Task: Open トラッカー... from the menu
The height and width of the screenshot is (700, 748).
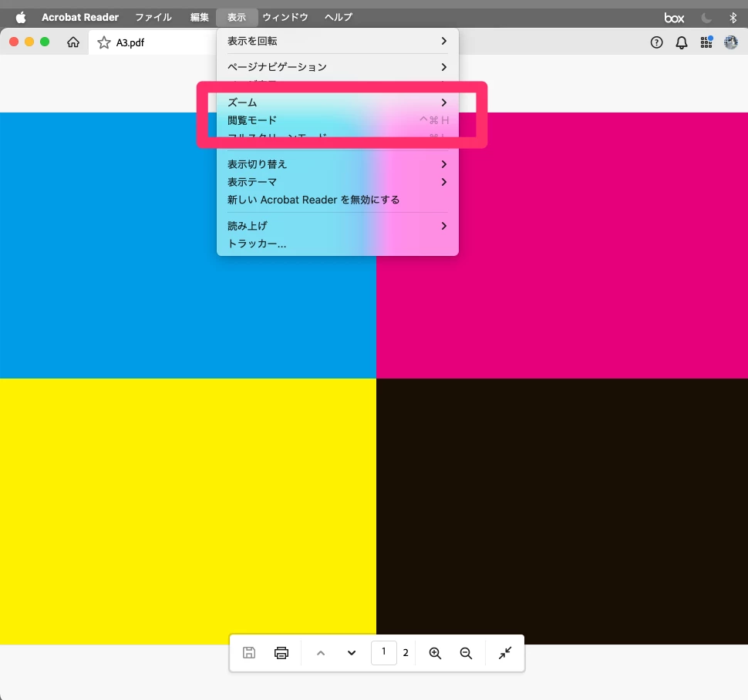Action: pyautogui.click(x=337, y=243)
